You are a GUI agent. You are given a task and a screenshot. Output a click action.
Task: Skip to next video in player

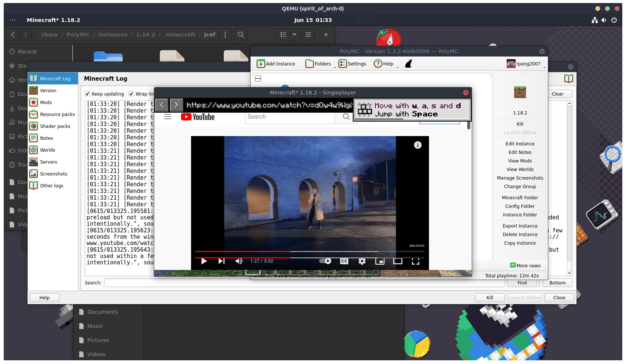click(222, 261)
